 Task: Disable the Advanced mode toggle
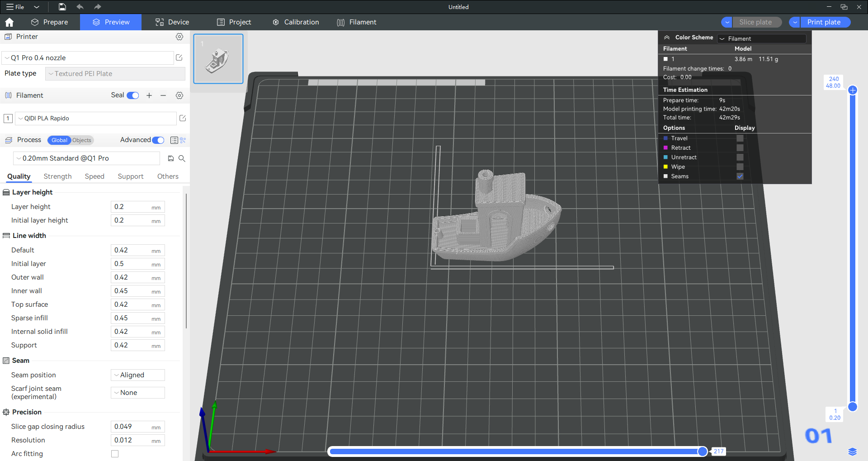coord(158,140)
